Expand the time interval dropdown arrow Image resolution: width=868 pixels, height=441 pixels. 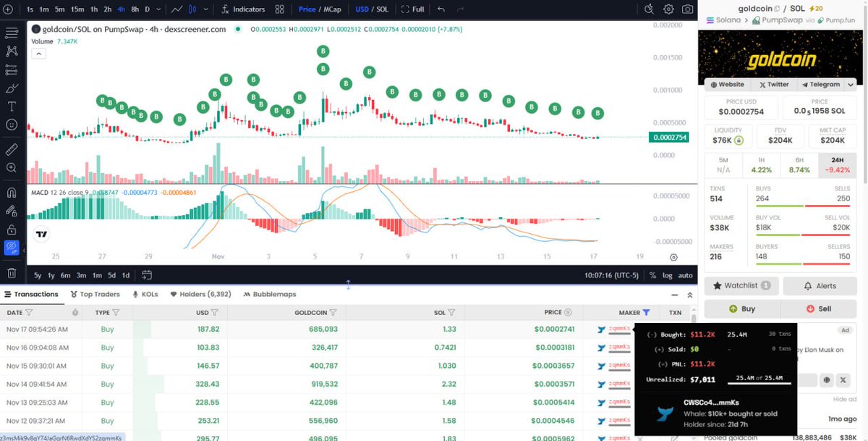pos(159,9)
